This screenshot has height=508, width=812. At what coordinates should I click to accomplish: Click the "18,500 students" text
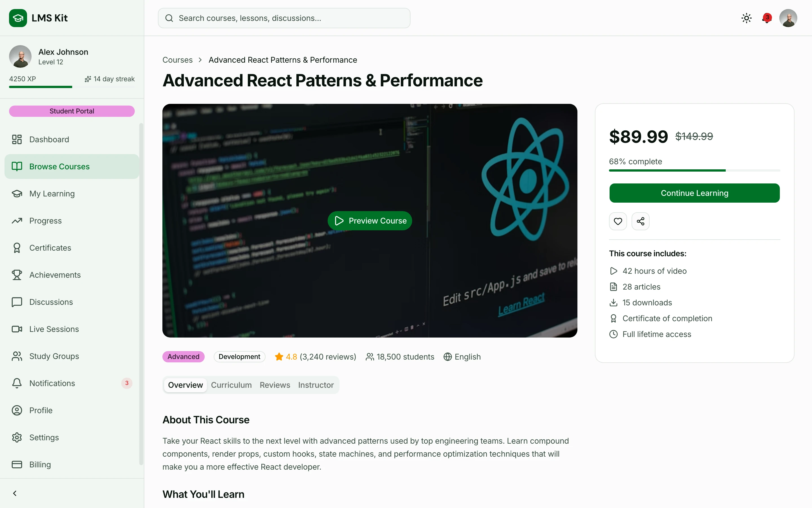(405, 357)
